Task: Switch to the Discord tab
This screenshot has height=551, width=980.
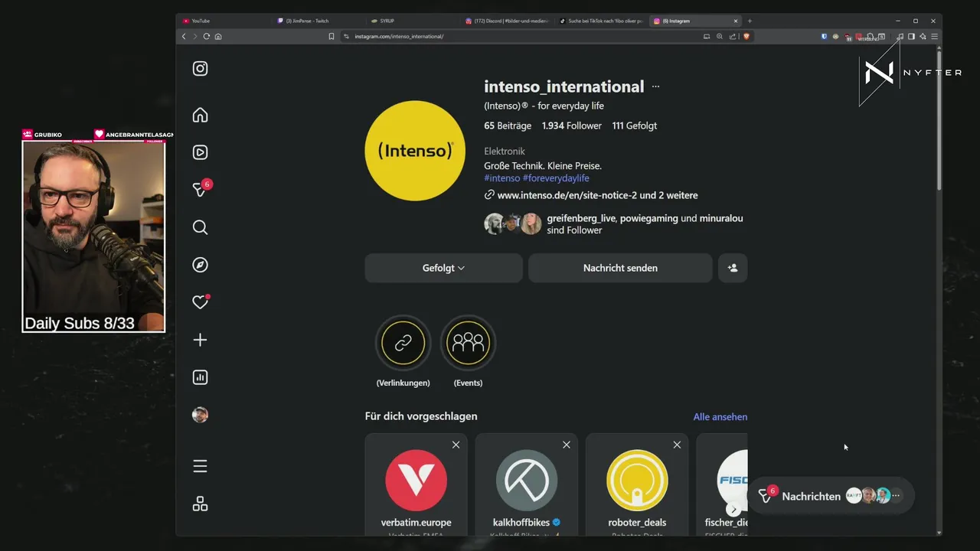Action: click(x=508, y=21)
